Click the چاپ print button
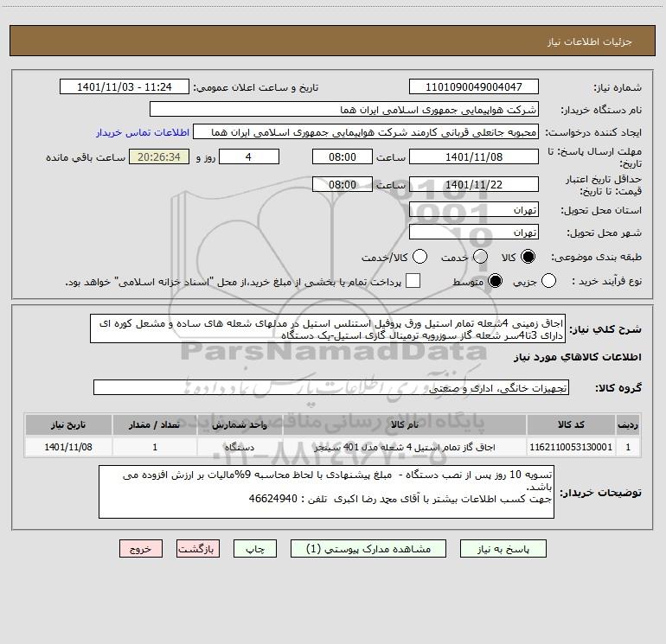 pos(255,549)
